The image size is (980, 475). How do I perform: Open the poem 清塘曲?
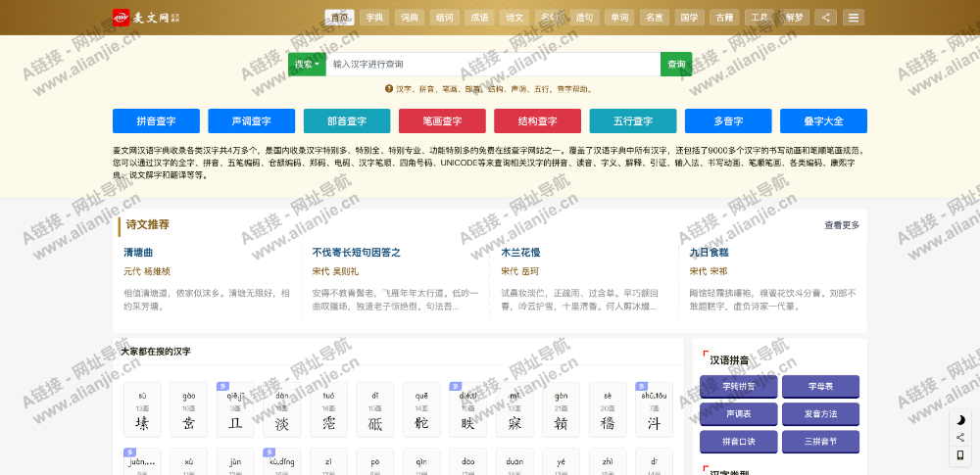tap(138, 253)
